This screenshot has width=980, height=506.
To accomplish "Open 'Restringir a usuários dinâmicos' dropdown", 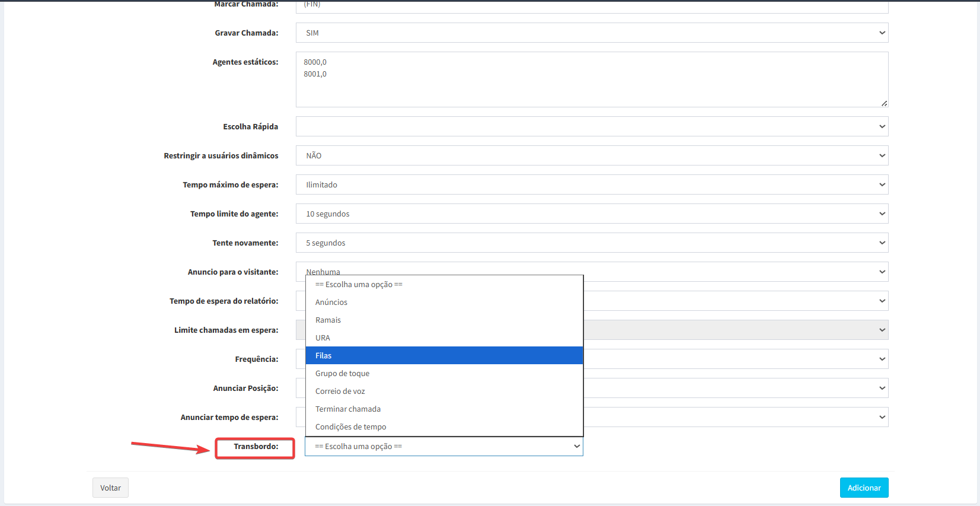I will pyautogui.click(x=591, y=155).
